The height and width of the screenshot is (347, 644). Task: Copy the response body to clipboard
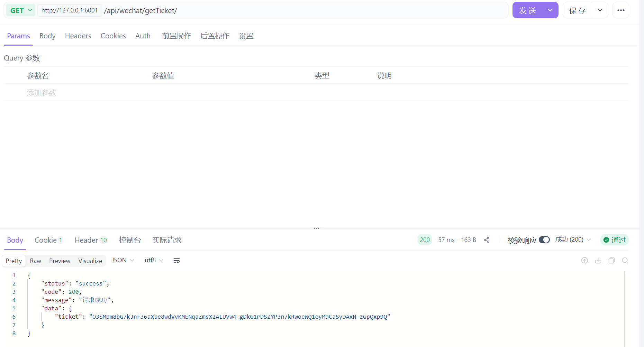pyautogui.click(x=611, y=260)
